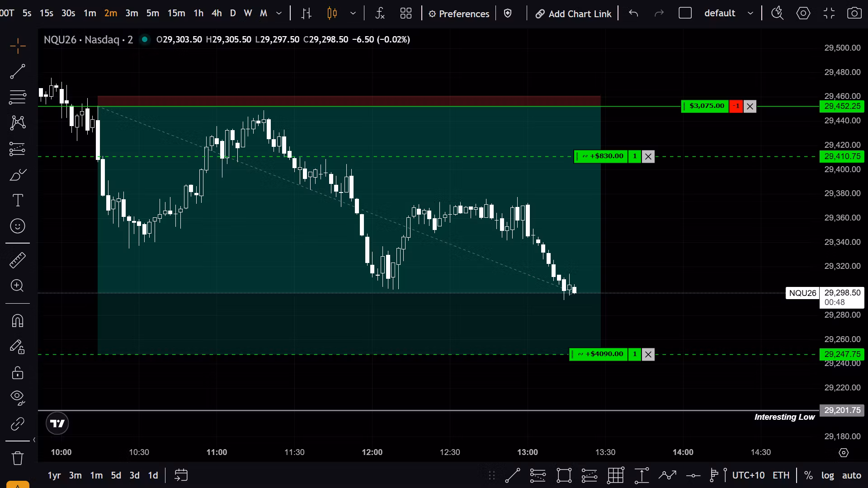Close the $3,075.00 position
This screenshot has width=868, height=488.
[x=750, y=107]
